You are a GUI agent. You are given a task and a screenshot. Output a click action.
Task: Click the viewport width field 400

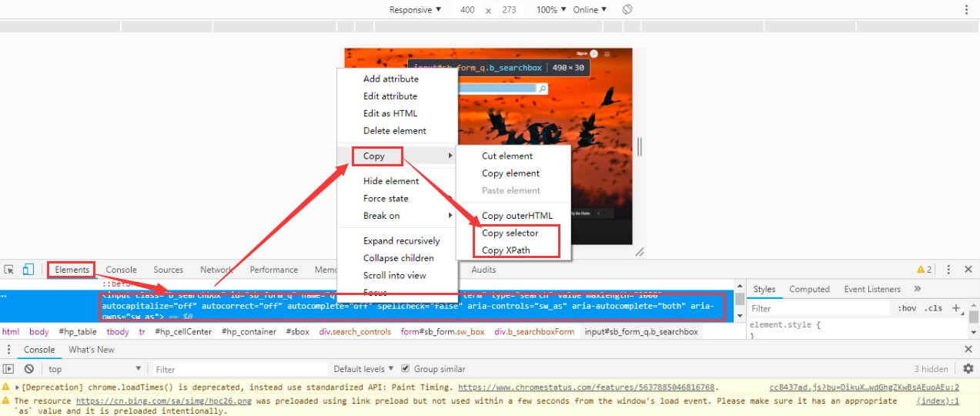[467, 10]
